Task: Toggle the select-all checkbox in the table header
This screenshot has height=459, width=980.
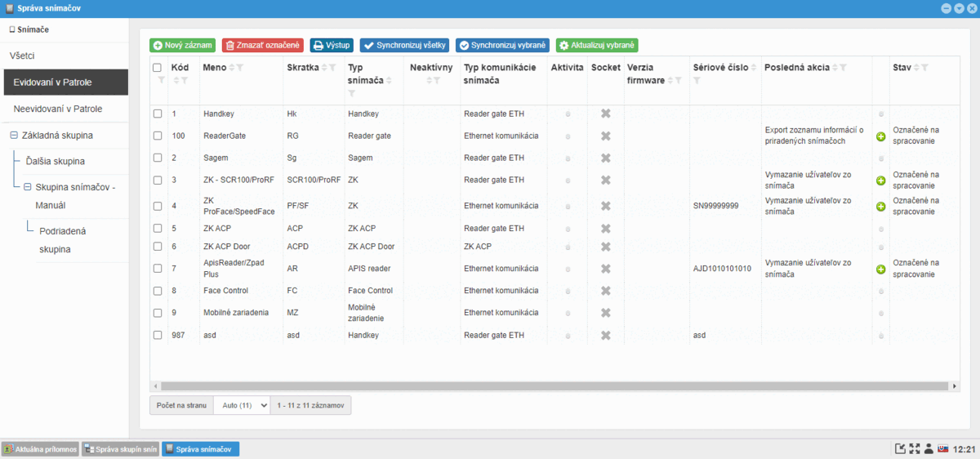Action: pyautogui.click(x=158, y=68)
